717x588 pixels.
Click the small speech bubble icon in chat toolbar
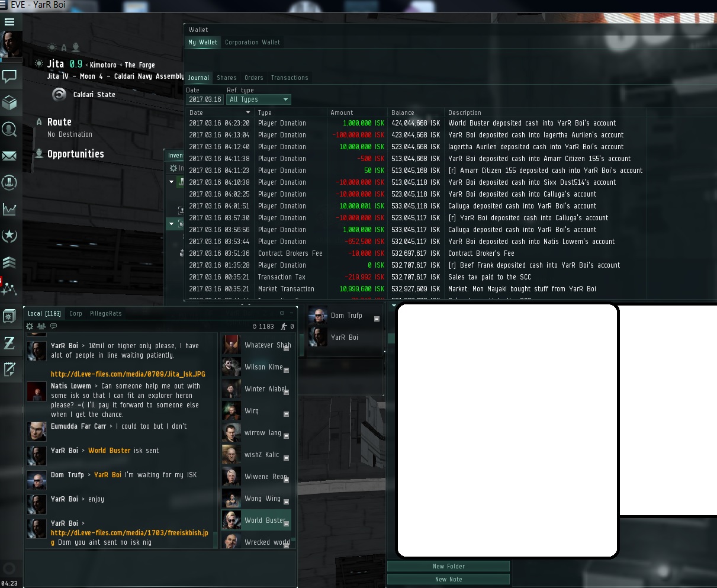[53, 326]
